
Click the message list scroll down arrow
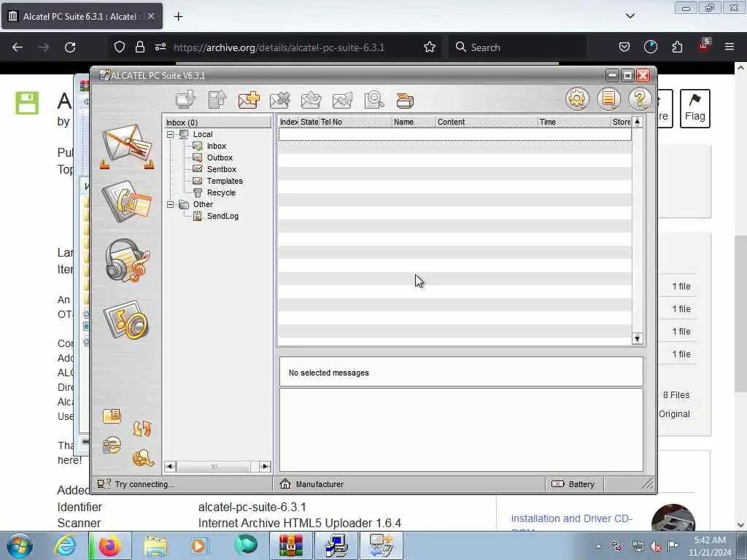pos(637,338)
